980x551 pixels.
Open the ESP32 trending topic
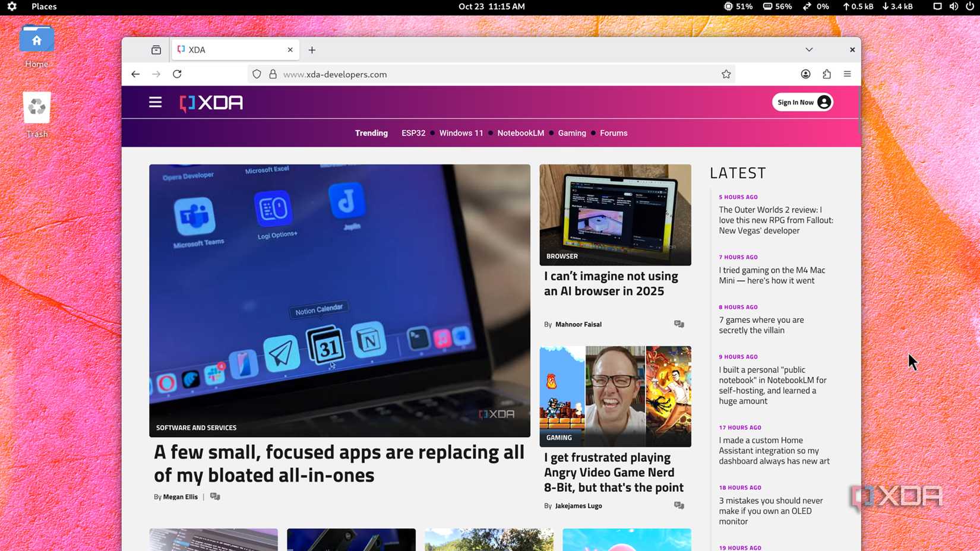point(413,133)
